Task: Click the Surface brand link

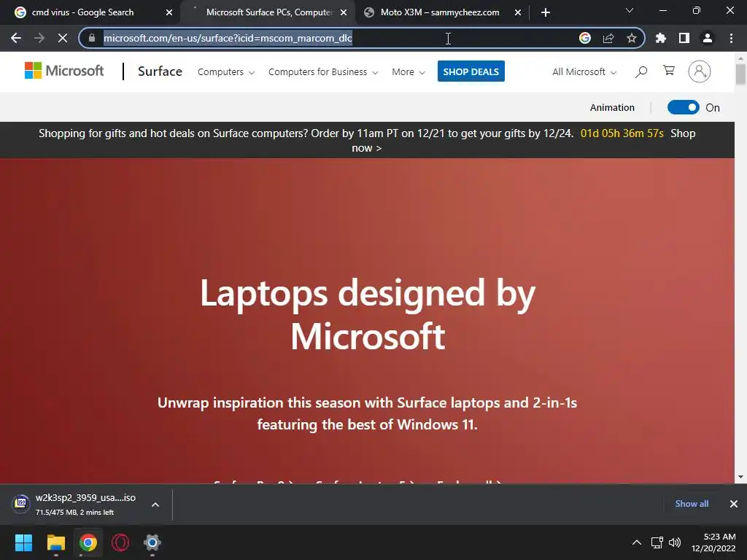Action: coord(160,71)
